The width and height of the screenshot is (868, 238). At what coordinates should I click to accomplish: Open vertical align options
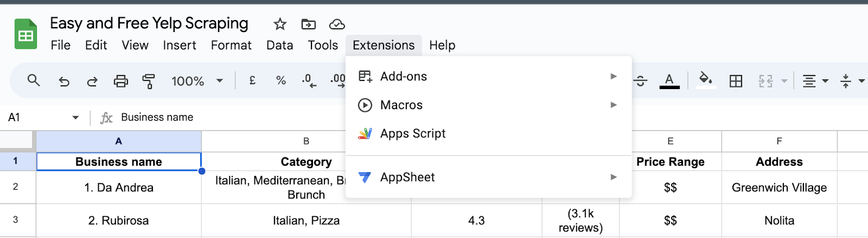851,82
